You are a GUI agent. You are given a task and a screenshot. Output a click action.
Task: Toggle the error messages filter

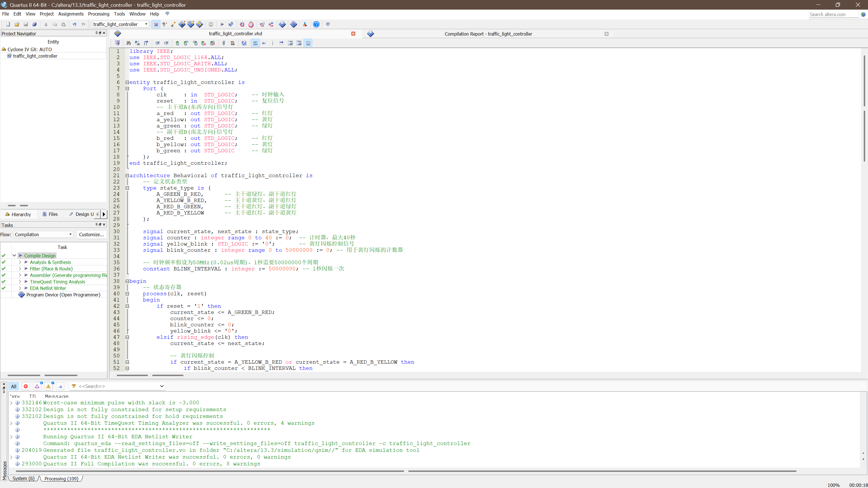[26, 386]
